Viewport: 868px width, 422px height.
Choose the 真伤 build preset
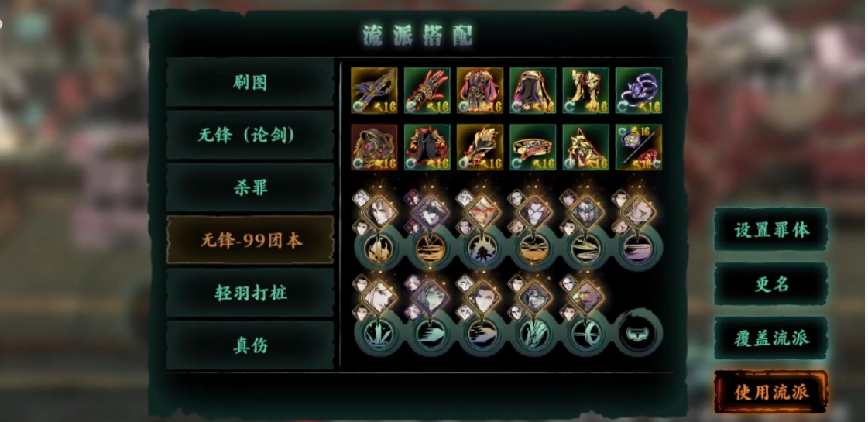(250, 345)
